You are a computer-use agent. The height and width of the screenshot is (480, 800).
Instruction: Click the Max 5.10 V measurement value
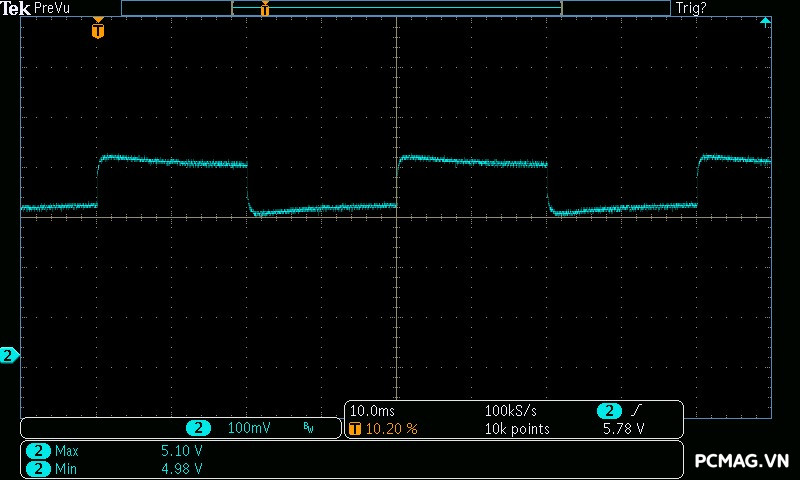(181, 451)
